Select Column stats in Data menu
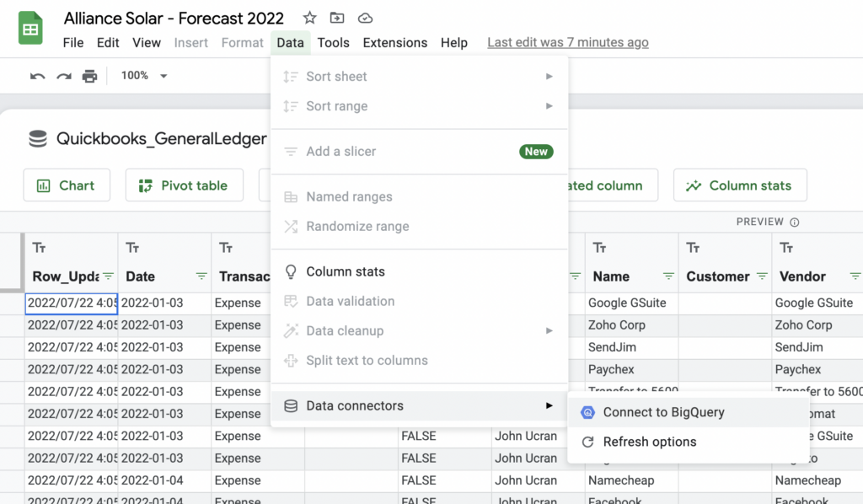Viewport: 863px width, 504px height. tap(420, 271)
